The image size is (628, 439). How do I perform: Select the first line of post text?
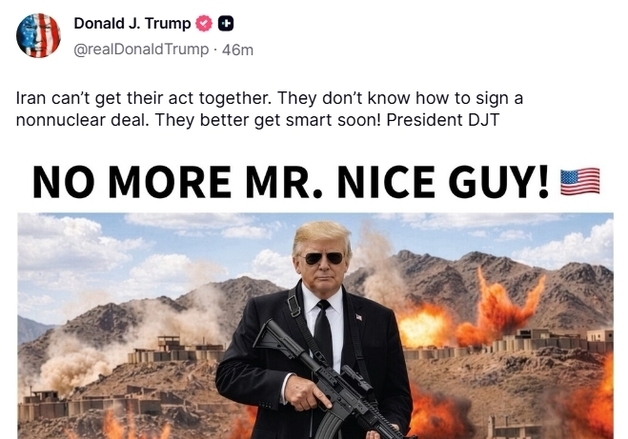click(x=270, y=98)
